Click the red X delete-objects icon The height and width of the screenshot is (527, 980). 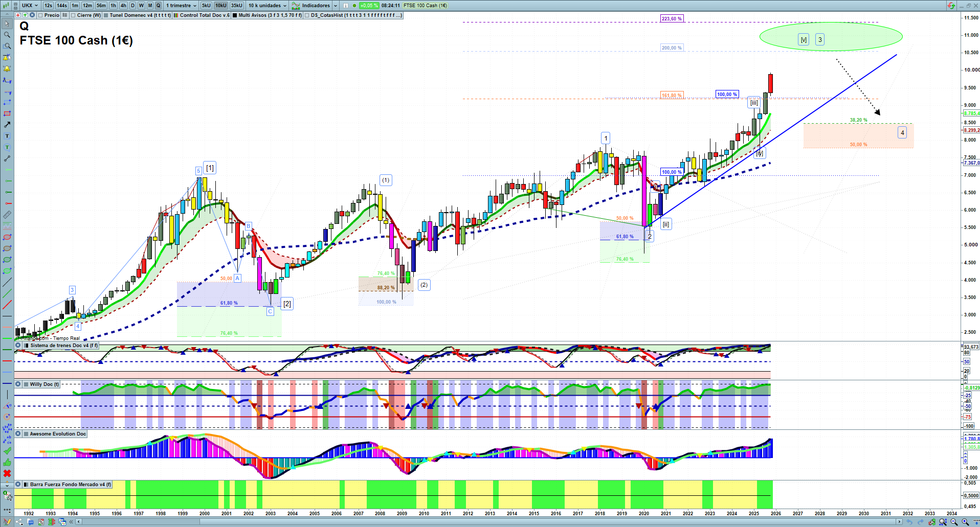[x=7, y=473]
